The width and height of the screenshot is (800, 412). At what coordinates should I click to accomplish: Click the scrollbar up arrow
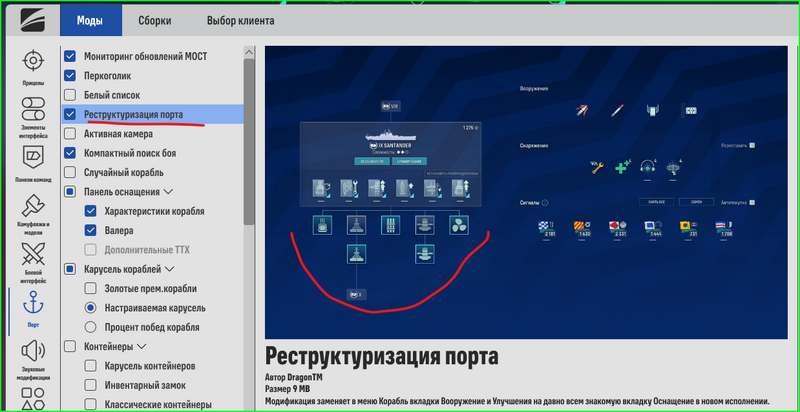(249, 52)
